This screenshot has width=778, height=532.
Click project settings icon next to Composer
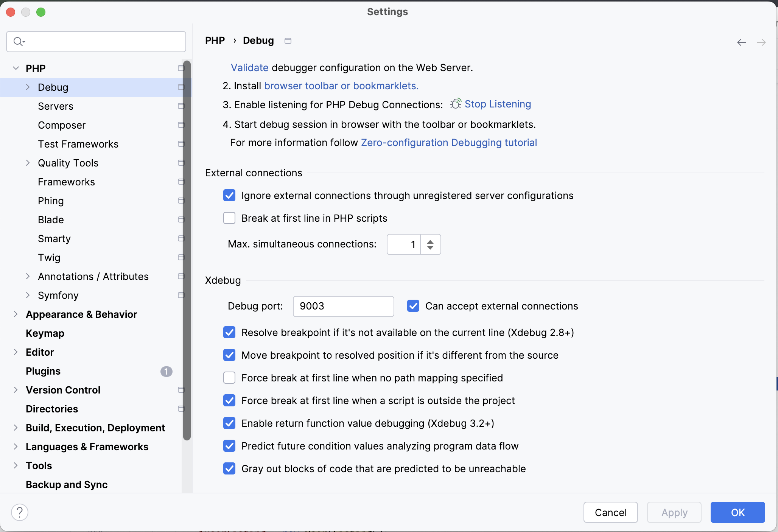point(181,125)
